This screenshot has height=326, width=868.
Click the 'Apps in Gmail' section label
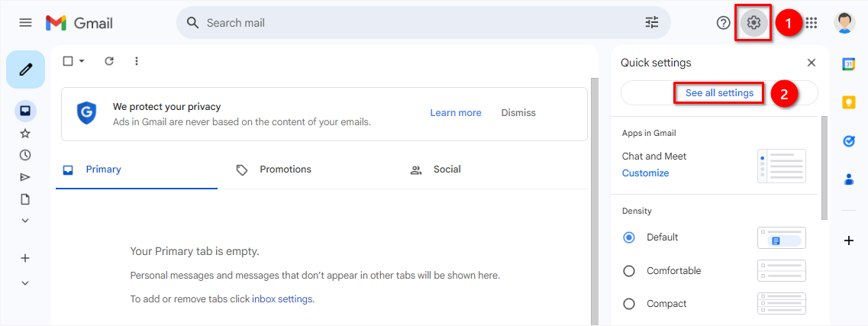coord(649,133)
